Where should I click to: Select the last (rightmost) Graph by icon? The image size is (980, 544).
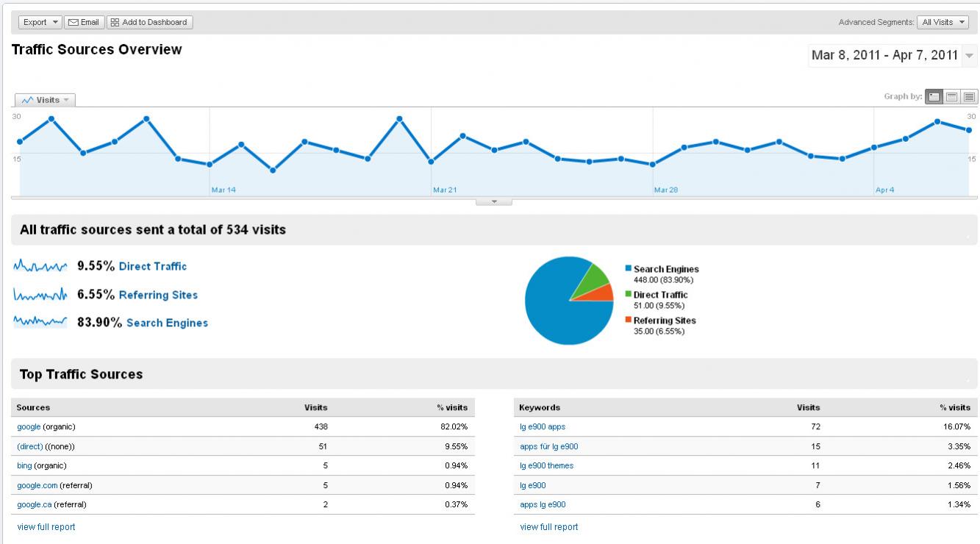(969, 96)
